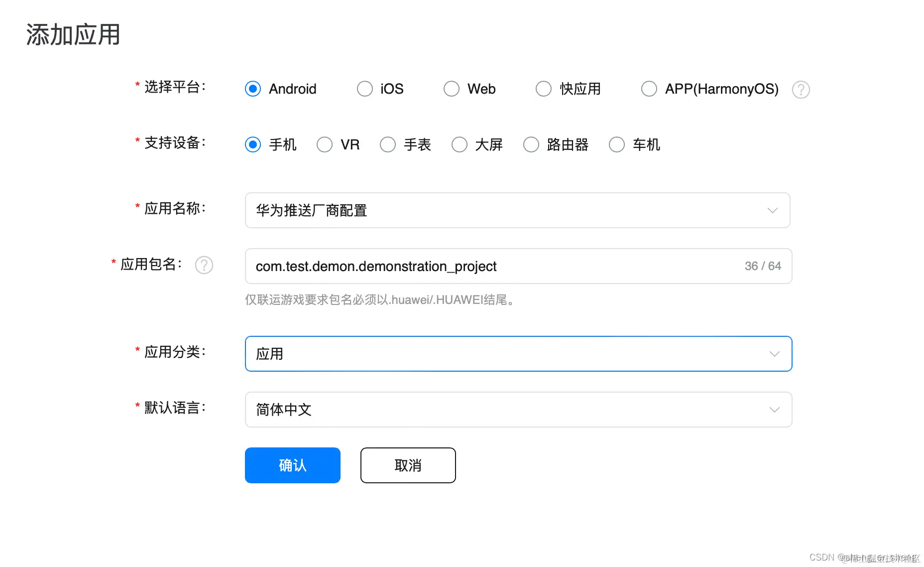This screenshot has width=924, height=567.
Task: Click the chevron in the 应用名称 field
Action: [x=772, y=210]
